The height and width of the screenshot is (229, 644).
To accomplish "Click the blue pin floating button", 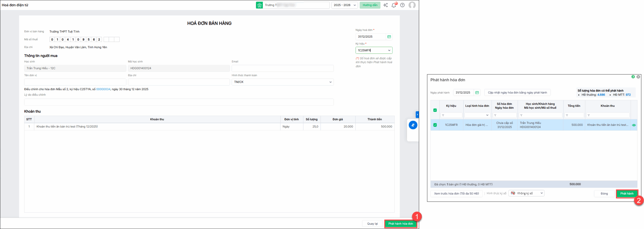I will pos(413,125).
